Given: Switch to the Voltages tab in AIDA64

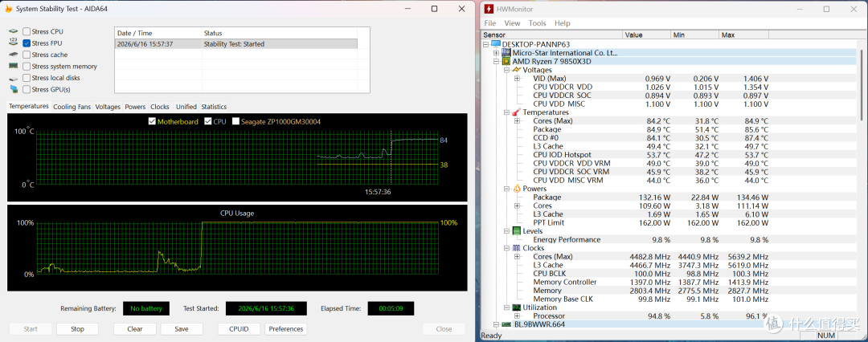Looking at the screenshot, I should 108,107.
